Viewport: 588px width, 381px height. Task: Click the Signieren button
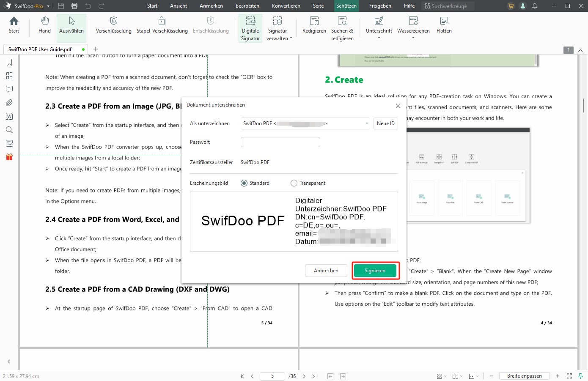(x=375, y=271)
